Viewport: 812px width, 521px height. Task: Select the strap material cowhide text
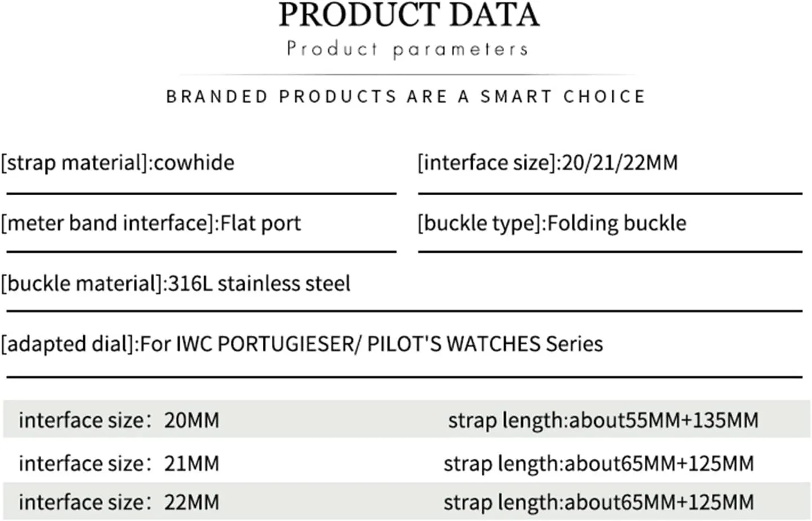point(118,163)
